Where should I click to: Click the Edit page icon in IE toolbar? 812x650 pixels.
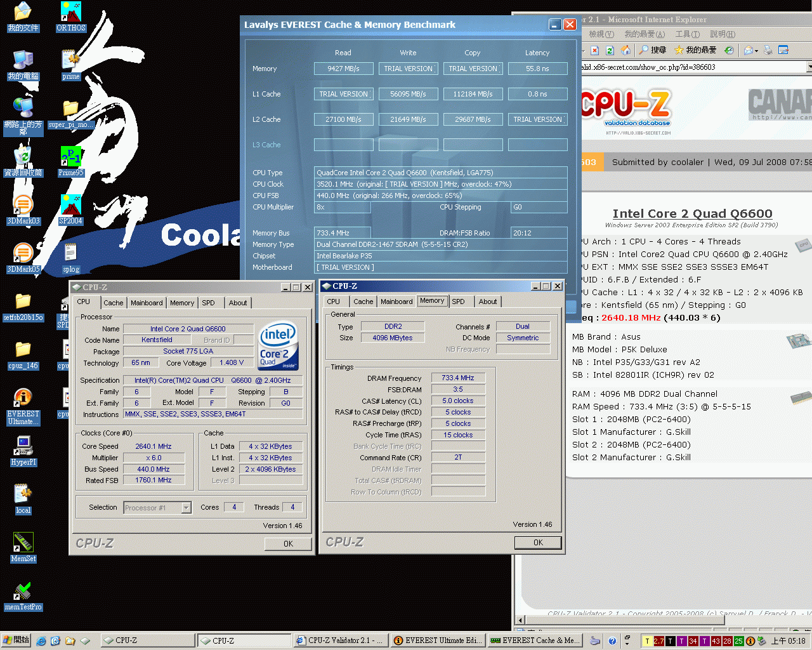(783, 50)
